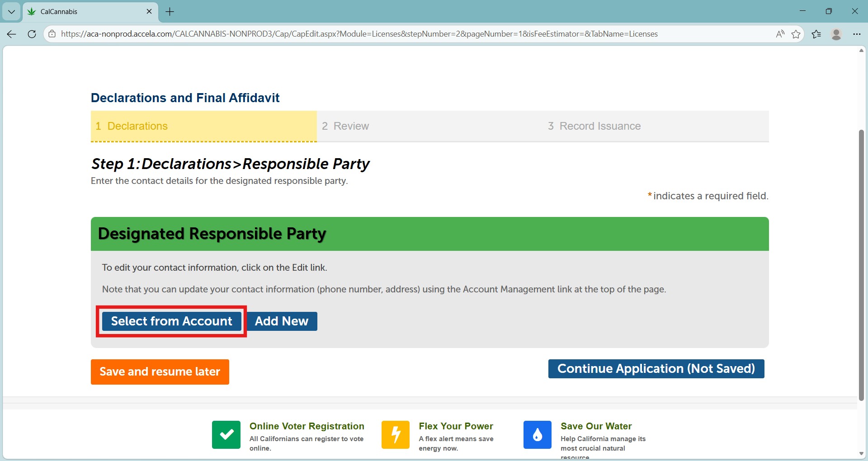The height and width of the screenshot is (461, 868).
Task: Select the 3 Record Issuance step tab
Action: [656, 126]
